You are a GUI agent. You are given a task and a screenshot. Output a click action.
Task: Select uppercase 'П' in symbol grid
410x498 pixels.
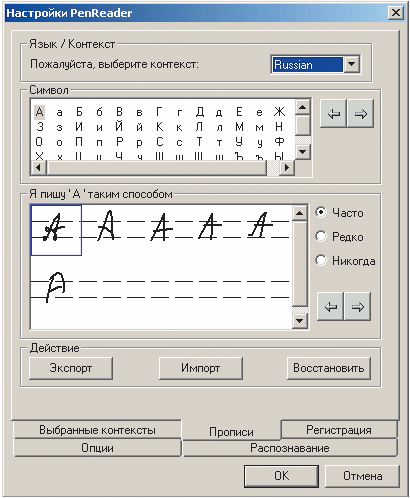(x=79, y=142)
